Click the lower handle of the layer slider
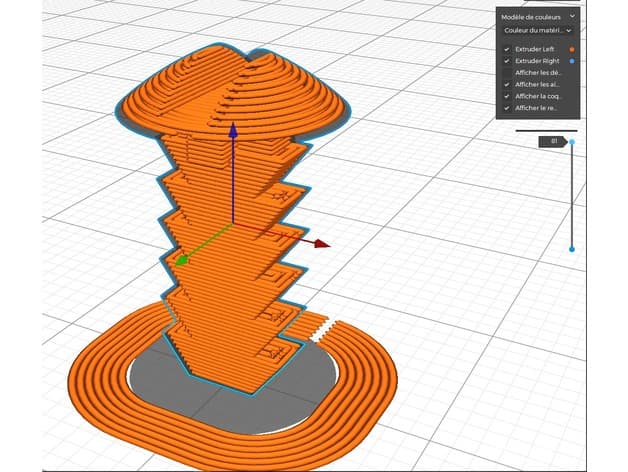Viewport: 628px width, 472px height. pos(572,249)
